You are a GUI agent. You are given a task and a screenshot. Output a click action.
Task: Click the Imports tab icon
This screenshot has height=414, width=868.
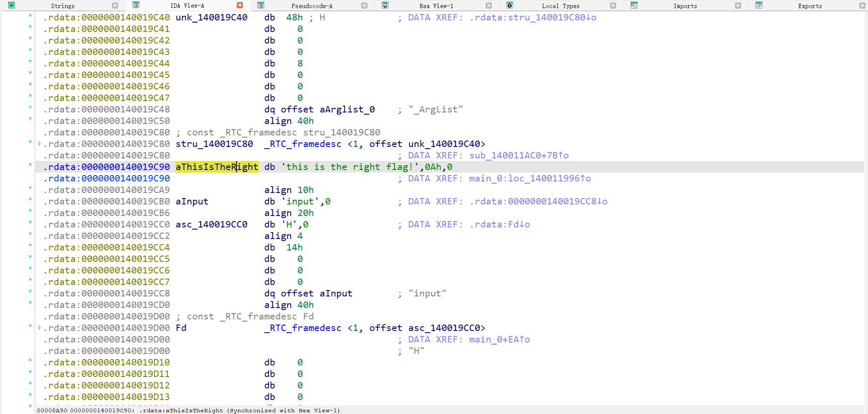634,6
